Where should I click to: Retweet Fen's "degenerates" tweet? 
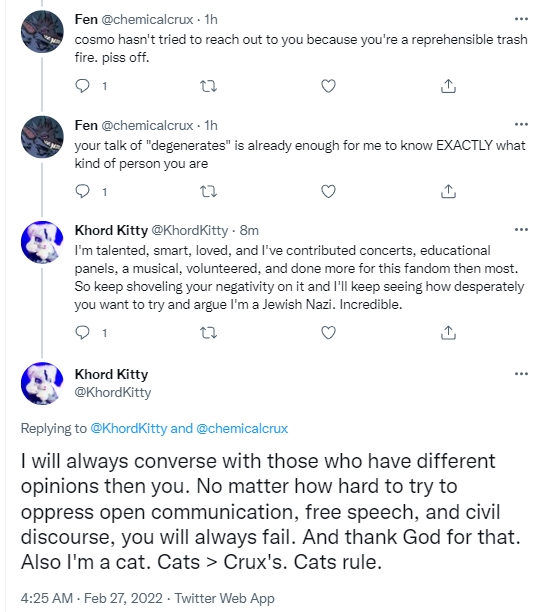tap(208, 191)
